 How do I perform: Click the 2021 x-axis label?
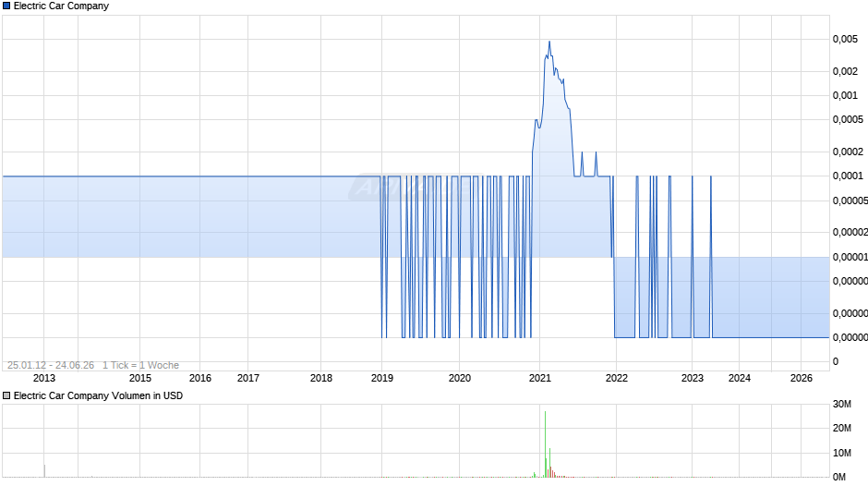point(540,378)
